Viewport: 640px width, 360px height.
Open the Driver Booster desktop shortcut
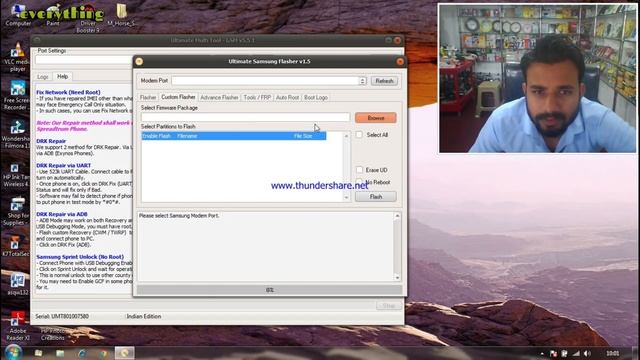coord(88,18)
